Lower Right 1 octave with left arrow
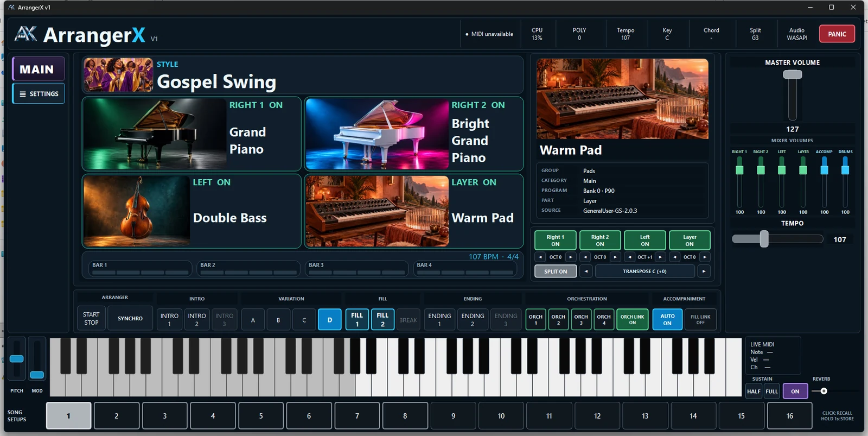Image resolution: width=868 pixels, height=436 pixels. pyautogui.click(x=540, y=257)
